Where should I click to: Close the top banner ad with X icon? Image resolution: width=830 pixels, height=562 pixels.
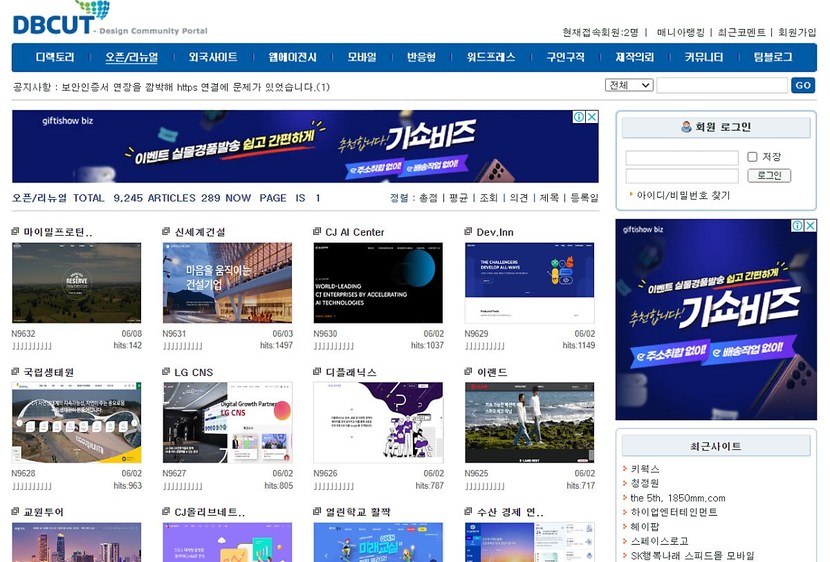point(592,117)
